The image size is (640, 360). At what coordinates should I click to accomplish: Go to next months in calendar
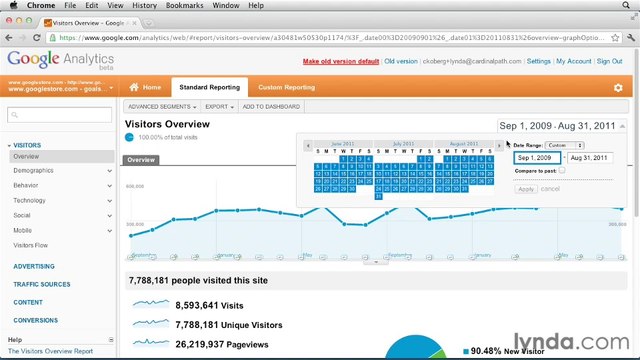(499, 145)
